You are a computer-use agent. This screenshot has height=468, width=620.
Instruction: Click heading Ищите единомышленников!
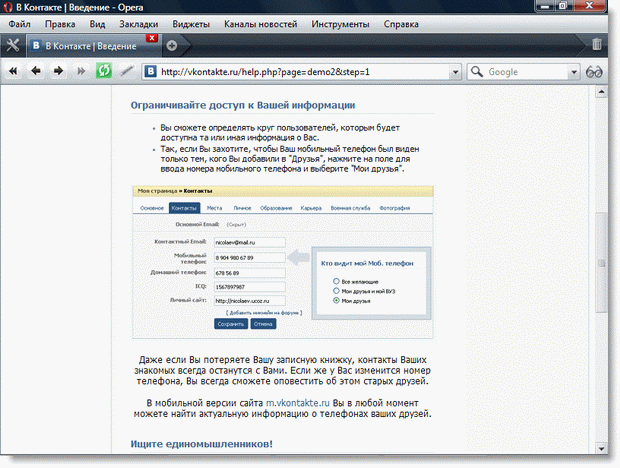pos(202,444)
